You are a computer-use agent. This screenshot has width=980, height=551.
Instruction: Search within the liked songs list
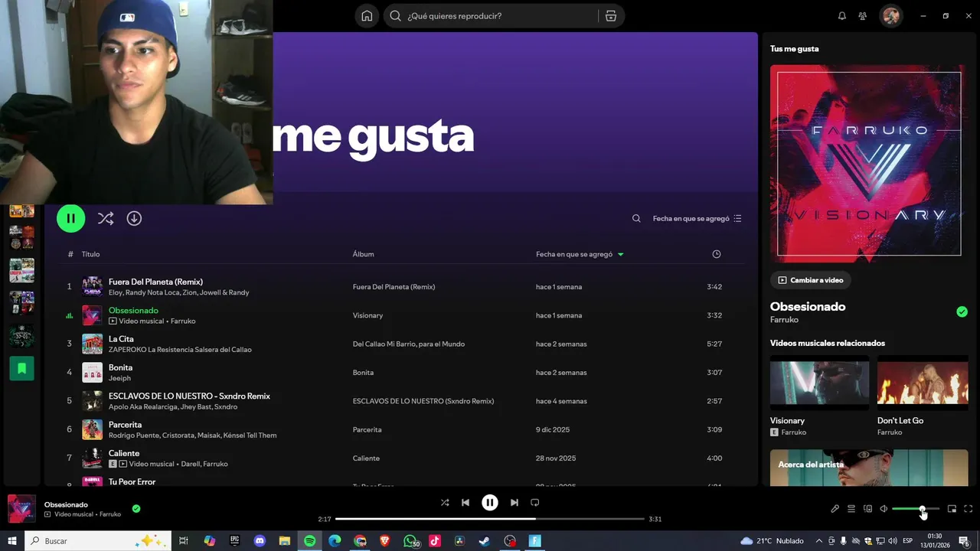tap(636, 218)
